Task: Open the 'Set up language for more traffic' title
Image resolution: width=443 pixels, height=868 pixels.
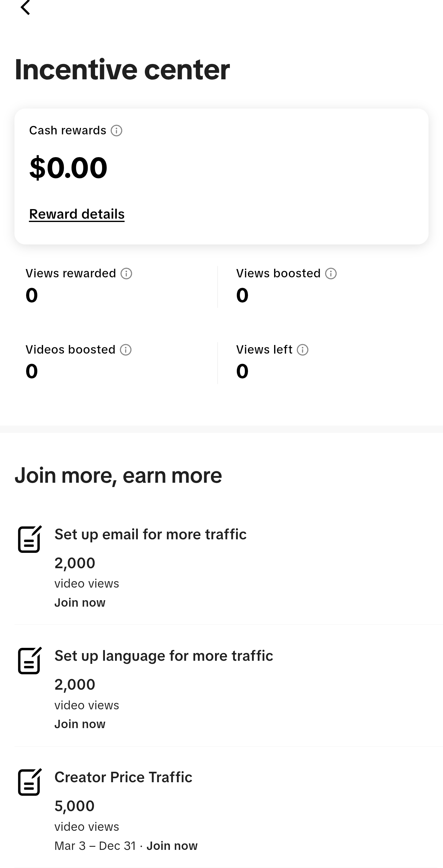Action: point(164,656)
